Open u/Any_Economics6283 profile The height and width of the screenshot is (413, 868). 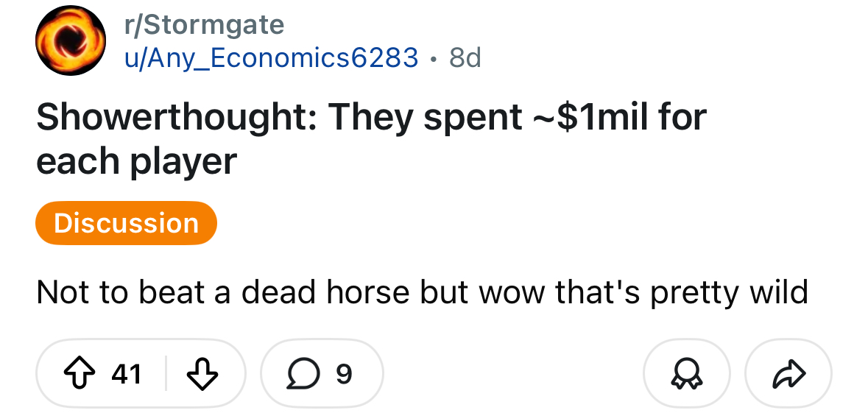[x=271, y=57]
